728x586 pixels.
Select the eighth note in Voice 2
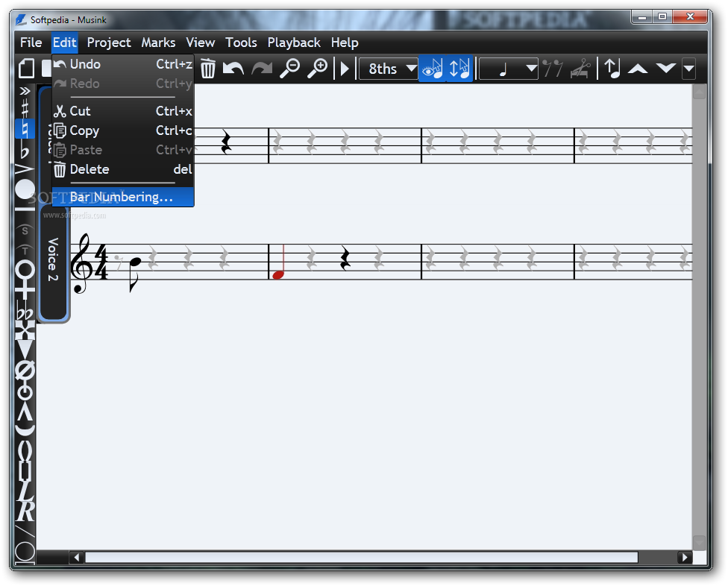click(x=135, y=274)
